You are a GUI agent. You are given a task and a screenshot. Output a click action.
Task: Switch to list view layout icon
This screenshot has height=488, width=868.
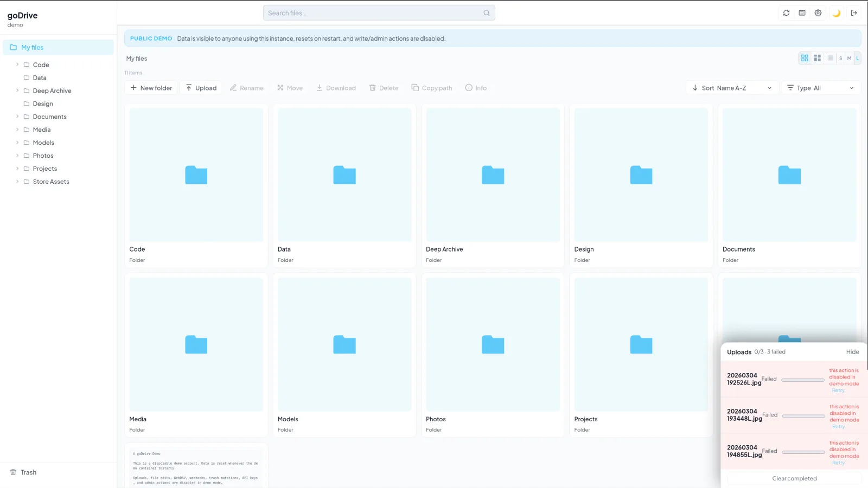point(830,58)
